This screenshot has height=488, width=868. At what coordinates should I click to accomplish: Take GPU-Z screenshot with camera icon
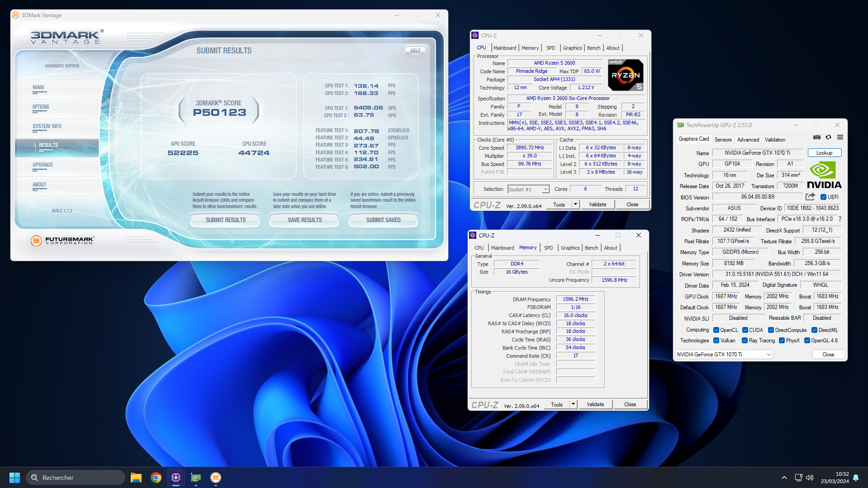pyautogui.click(x=816, y=137)
